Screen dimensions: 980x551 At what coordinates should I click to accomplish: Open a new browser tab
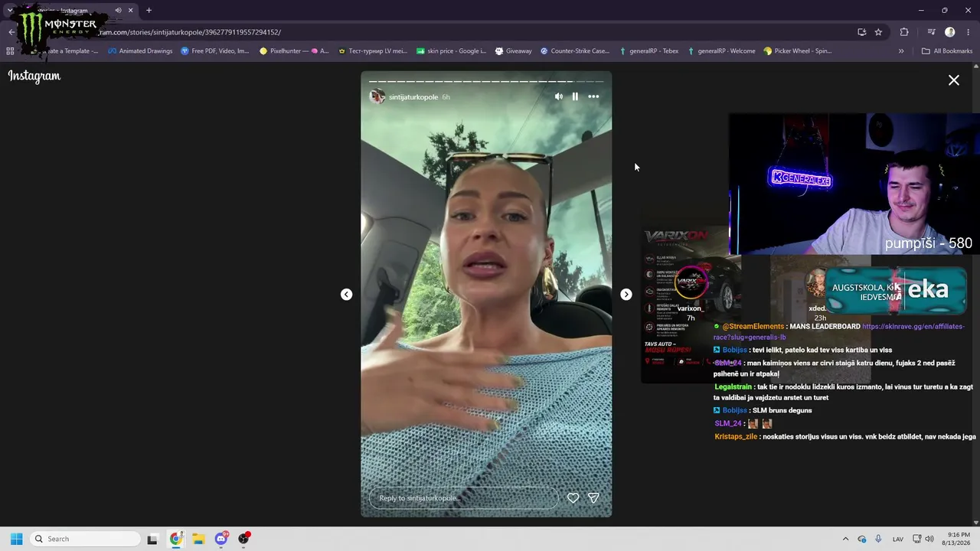click(149, 11)
